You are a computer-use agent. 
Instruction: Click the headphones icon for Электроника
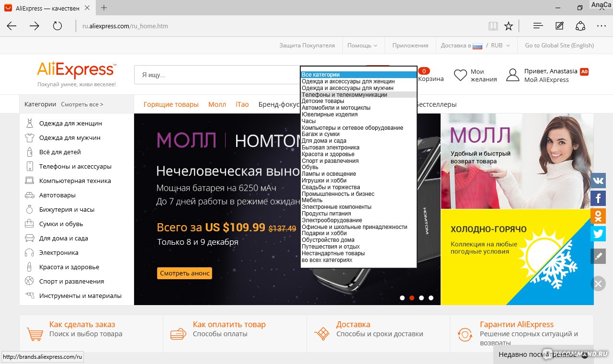coord(30,252)
